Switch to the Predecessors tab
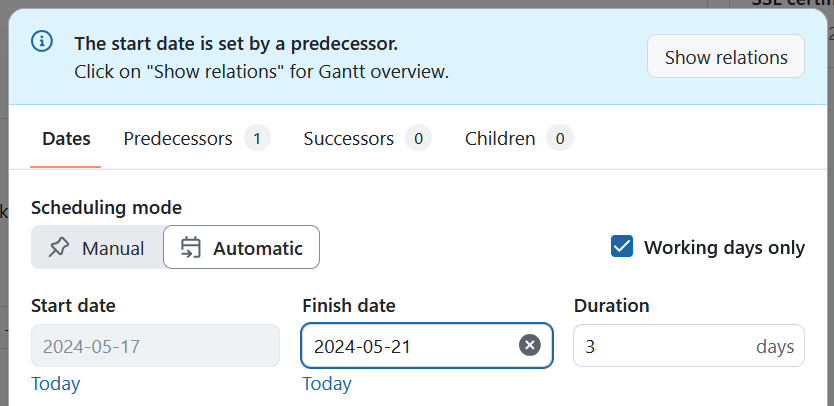Viewport: 834px width, 406px height. click(x=178, y=139)
